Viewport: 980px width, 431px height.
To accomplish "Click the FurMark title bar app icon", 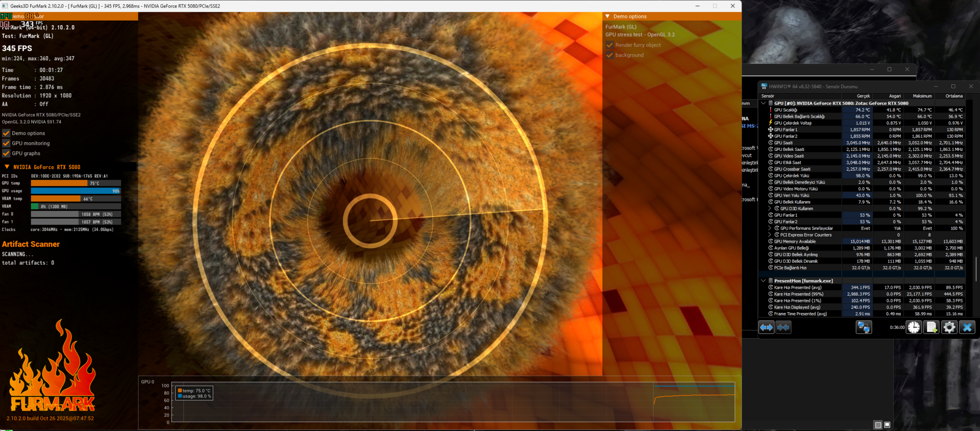I will pos(5,6).
